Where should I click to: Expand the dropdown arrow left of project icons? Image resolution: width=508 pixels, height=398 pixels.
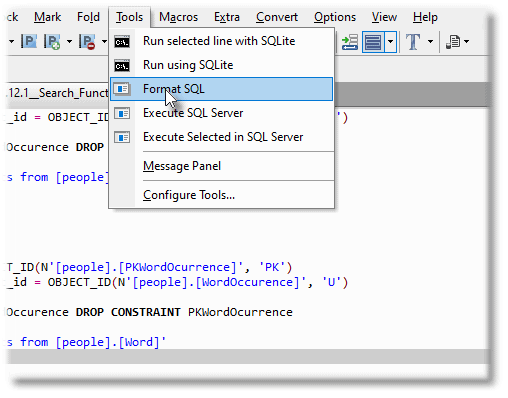(x=11, y=42)
